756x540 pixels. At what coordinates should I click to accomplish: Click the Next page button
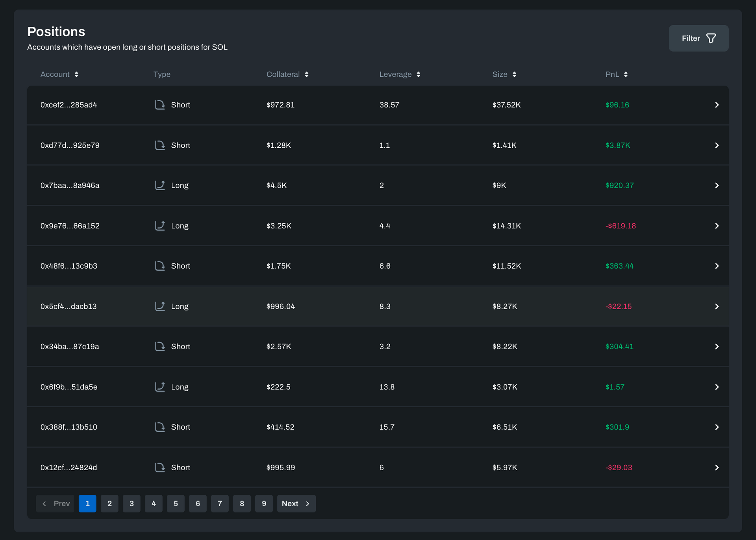click(x=296, y=503)
